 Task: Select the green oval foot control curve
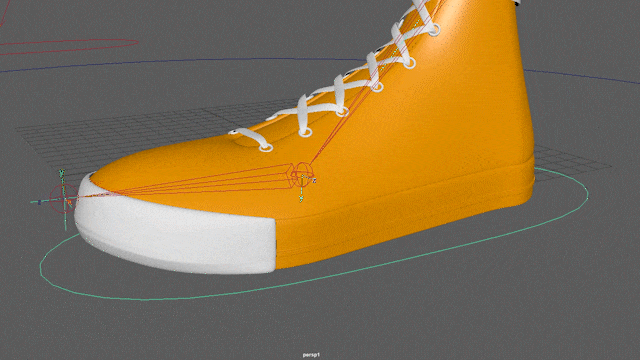[x=314, y=238]
